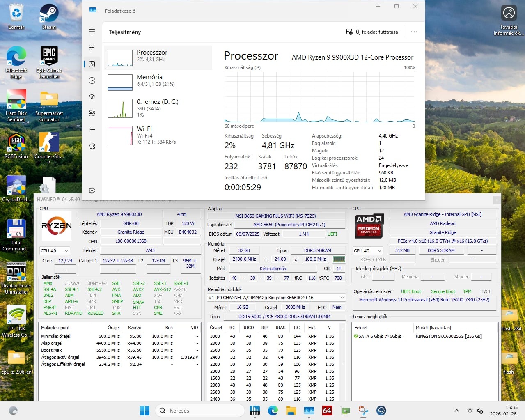Click the Boost Max row in HWiNFO

pyautogui.click(x=120, y=350)
